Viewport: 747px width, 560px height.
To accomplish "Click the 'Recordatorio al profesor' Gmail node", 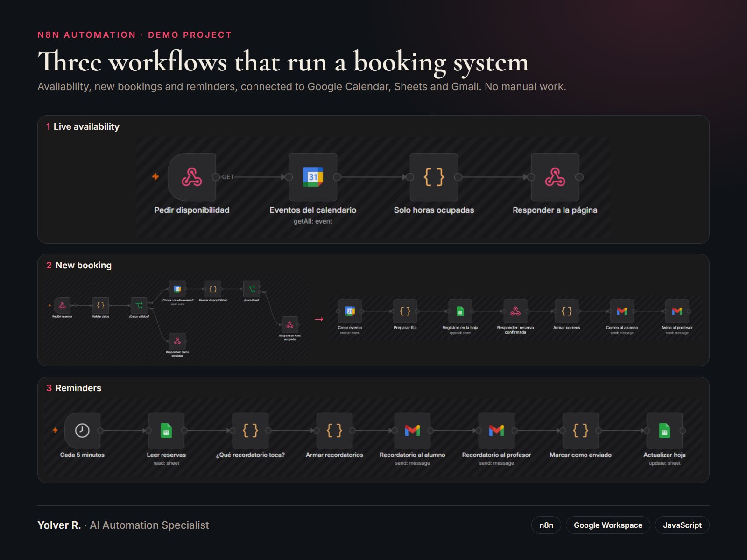I will click(496, 430).
